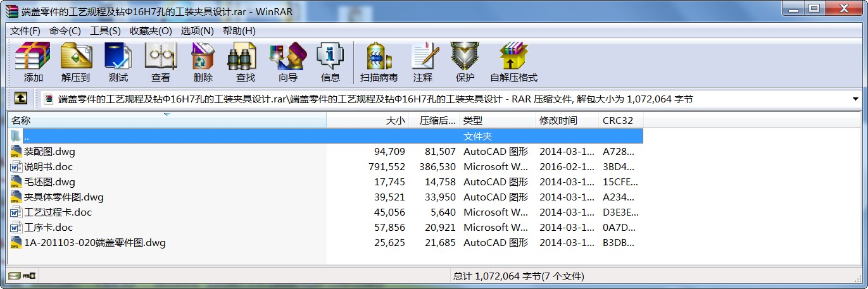Click the 夹具体零件图.dwg file name
Image resolution: width=868 pixels, height=289 pixels.
tap(63, 197)
